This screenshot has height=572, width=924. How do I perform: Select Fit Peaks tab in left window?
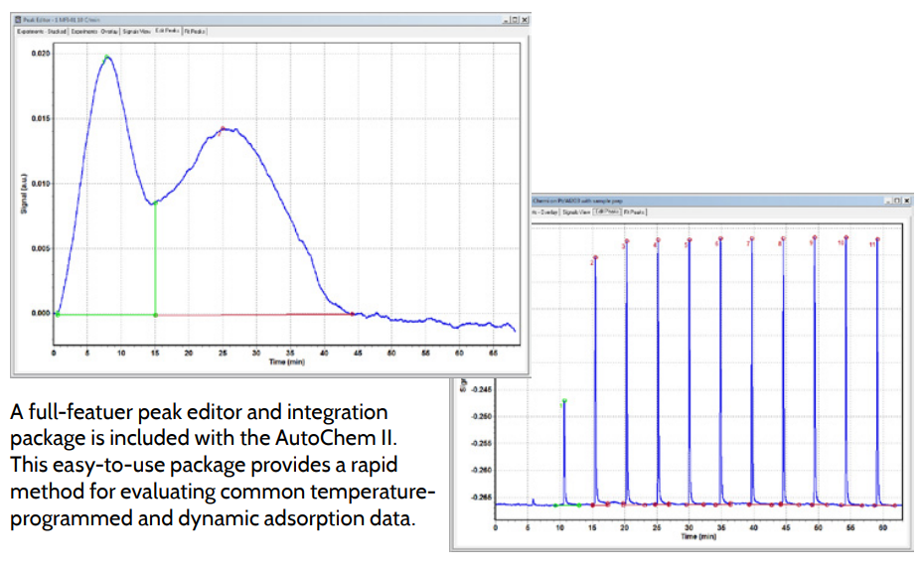pyautogui.click(x=193, y=32)
